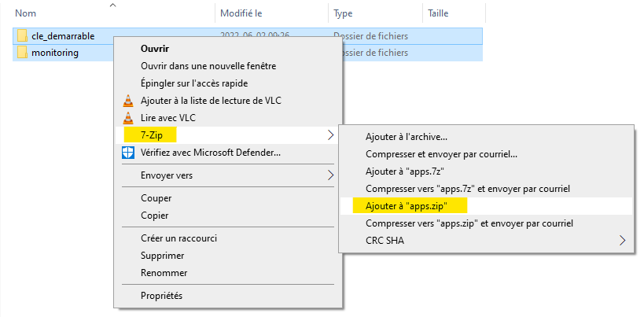Expand the CRC SHA submenu arrow
The height and width of the screenshot is (317, 644).
623,241
